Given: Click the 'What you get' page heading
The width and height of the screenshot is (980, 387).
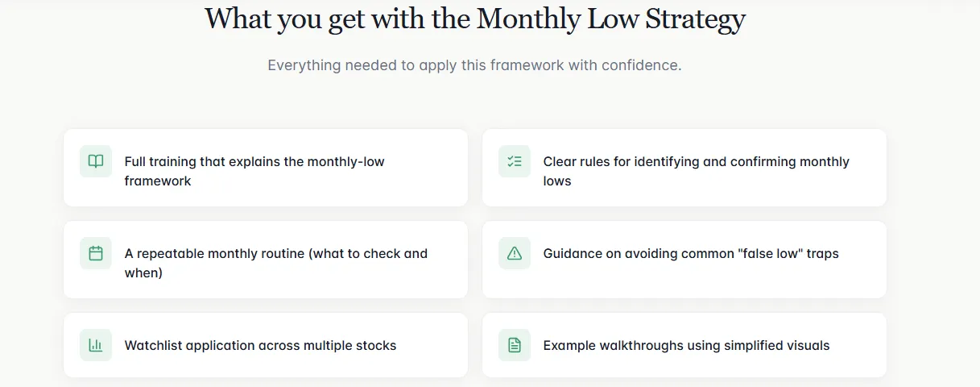Looking at the screenshot, I should 475,19.
